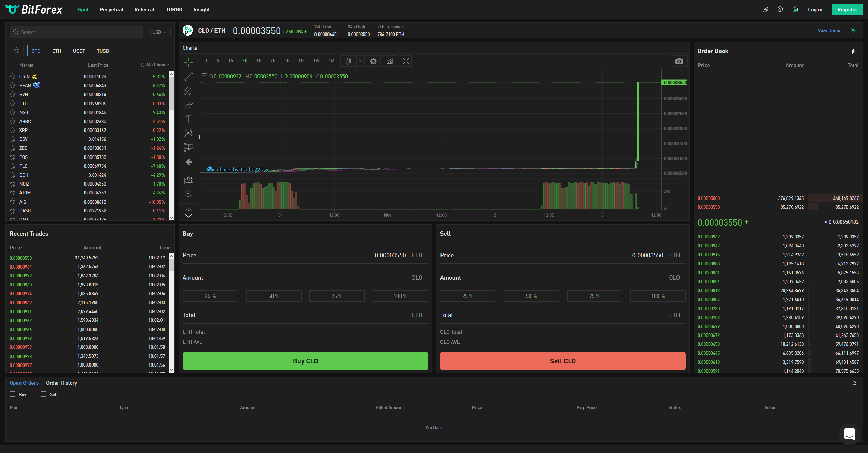Set sell amount to 100 %
Image resolution: width=868 pixels, height=453 pixels.
(658, 296)
